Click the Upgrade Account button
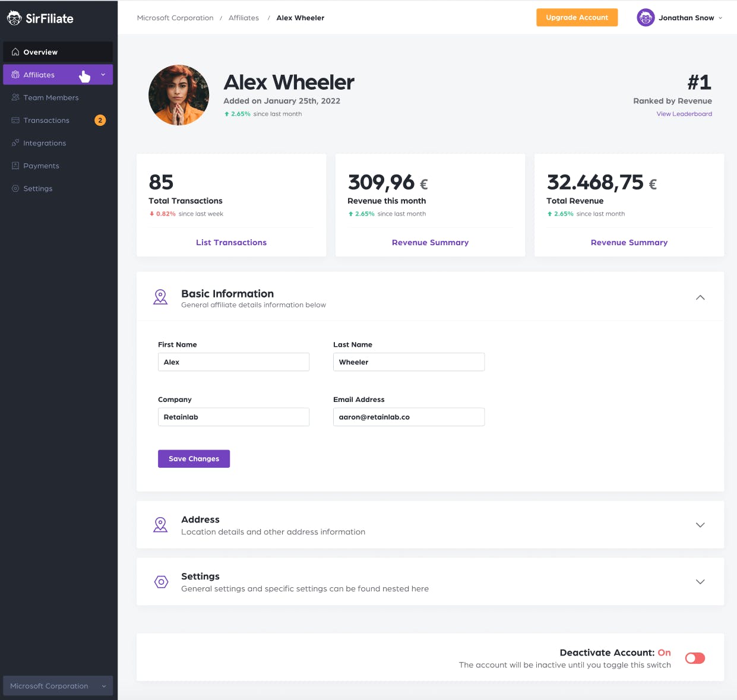737x700 pixels. [x=577, y=18]
